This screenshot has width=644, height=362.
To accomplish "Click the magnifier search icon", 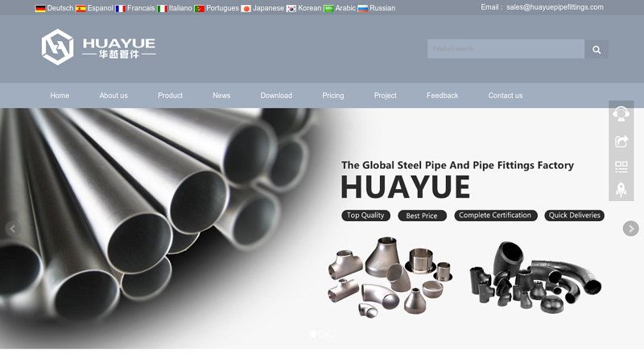I will click(x=597, y=49).
